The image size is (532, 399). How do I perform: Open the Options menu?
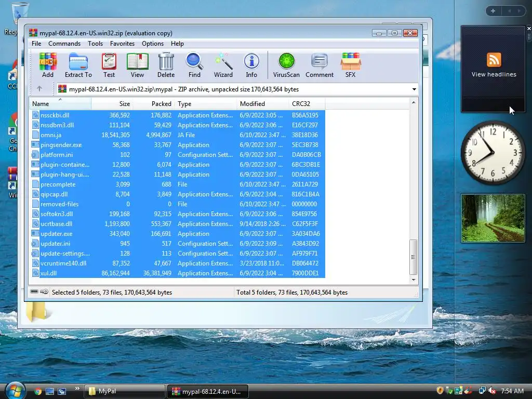click(x=153, y=44)
